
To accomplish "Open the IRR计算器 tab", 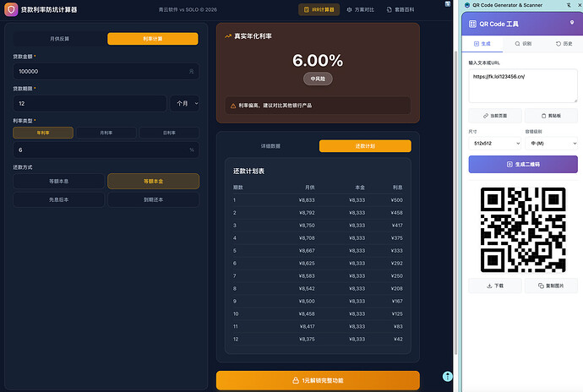I will coord(319,9).
